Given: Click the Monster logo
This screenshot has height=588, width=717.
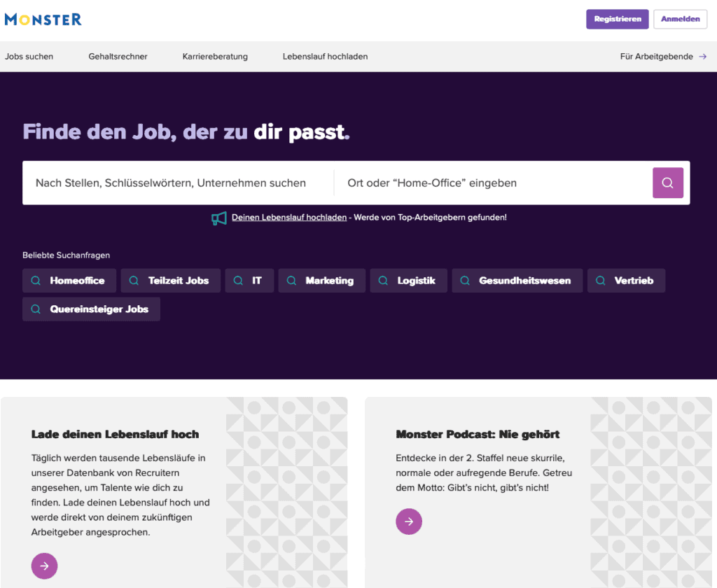Looking at the screenshot, I should [x=43, y=19].
